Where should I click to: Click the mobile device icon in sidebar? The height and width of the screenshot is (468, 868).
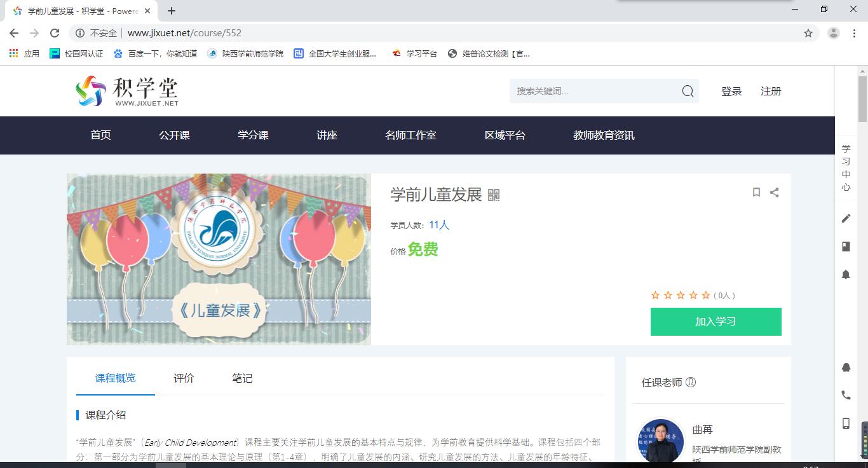click(x=846, y=423)
